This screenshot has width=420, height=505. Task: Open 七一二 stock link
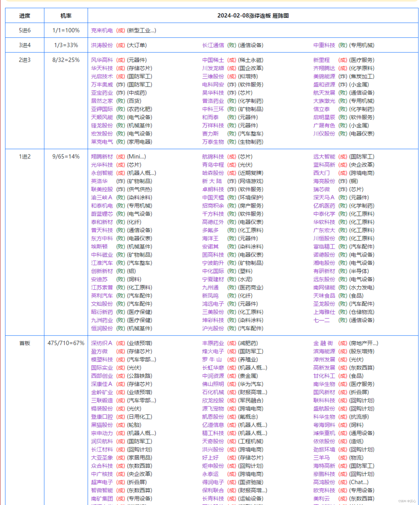click(321, 320)
